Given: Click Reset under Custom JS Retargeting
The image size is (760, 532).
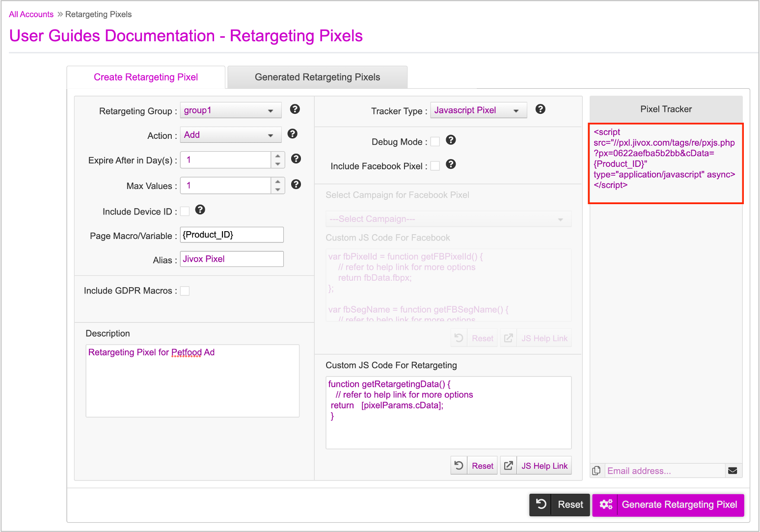Looking at the screenshot, I should (x=483, y=466).
